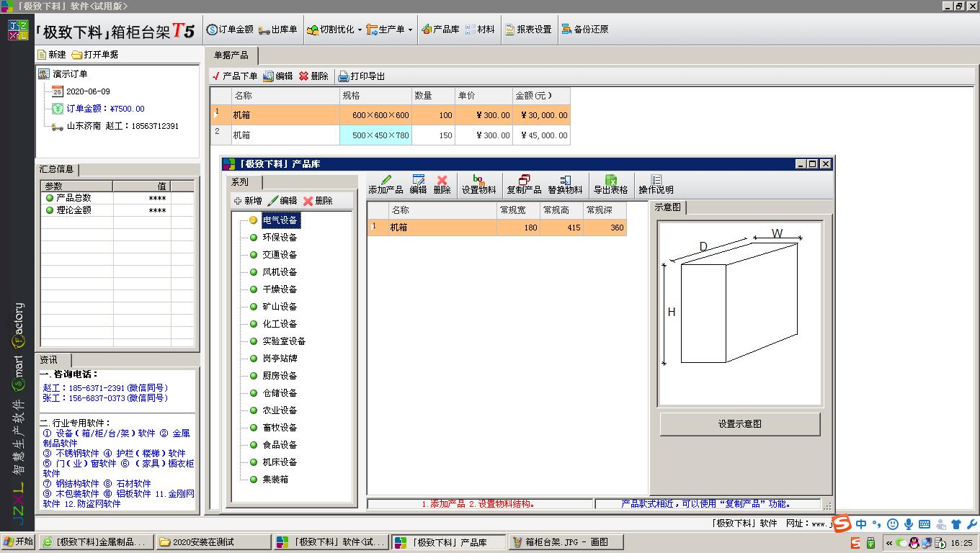Switch to 汇总信息 tab
980x553 pixels.
[57, 169]
